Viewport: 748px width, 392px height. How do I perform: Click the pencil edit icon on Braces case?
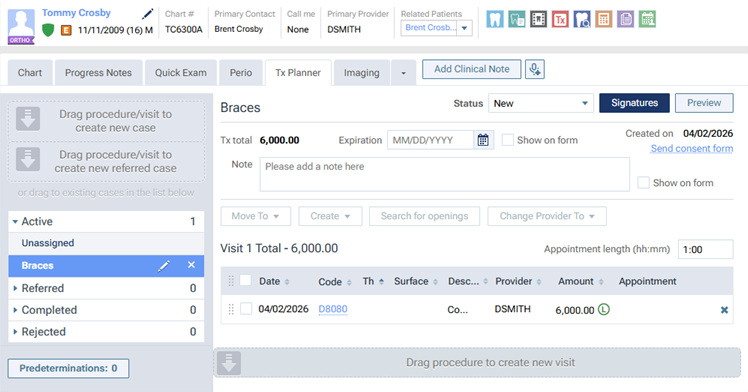pos(164,266)
